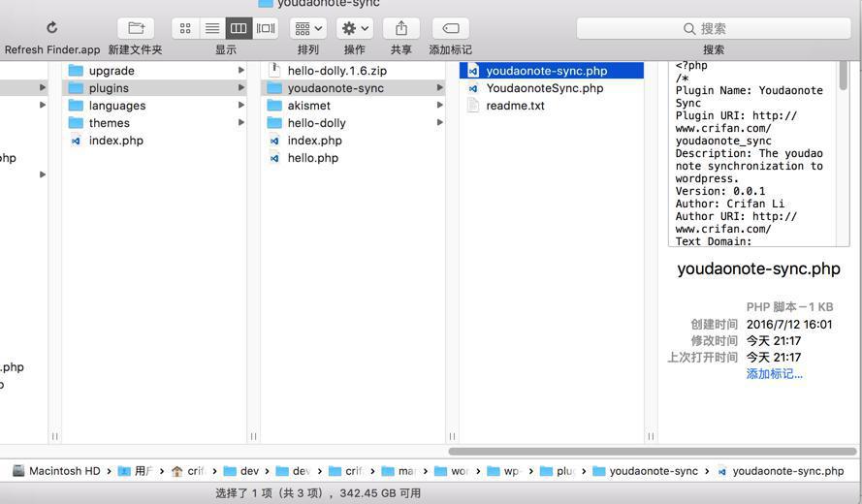Select the languages folder
The image size is (862, 504).
153,106
